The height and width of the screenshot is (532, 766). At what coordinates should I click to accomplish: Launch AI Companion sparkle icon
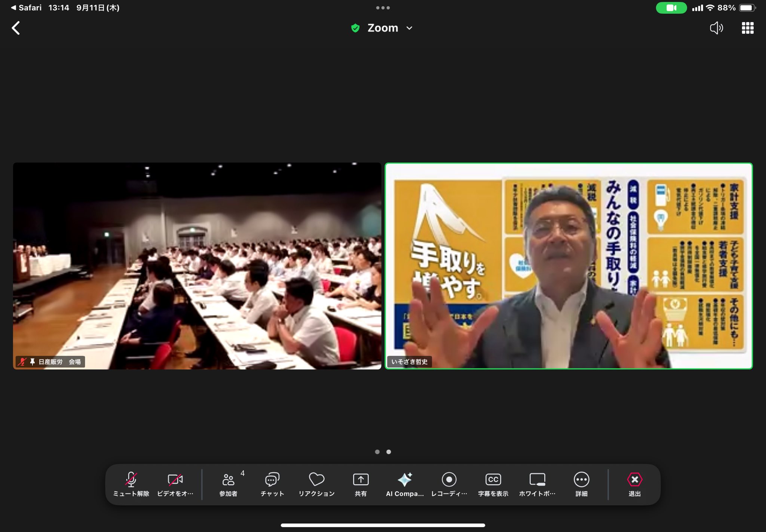click(405, 484)
